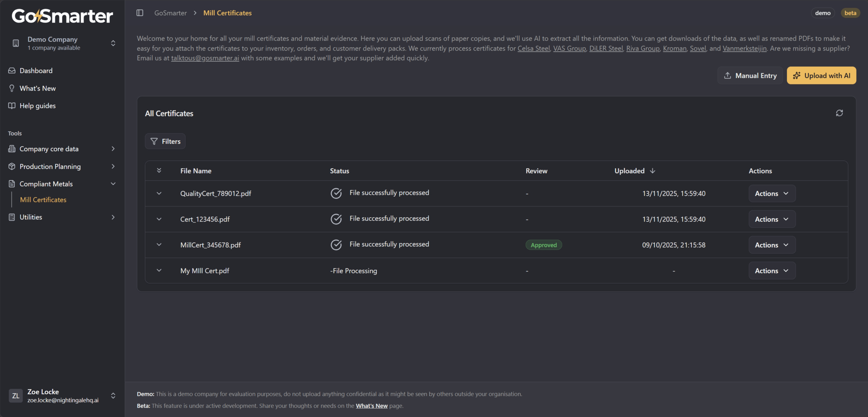This screenshot has width=868, height=417.
Task: Expand the MillCert_345678.pdf row
Action: click(x=159, y=244)
